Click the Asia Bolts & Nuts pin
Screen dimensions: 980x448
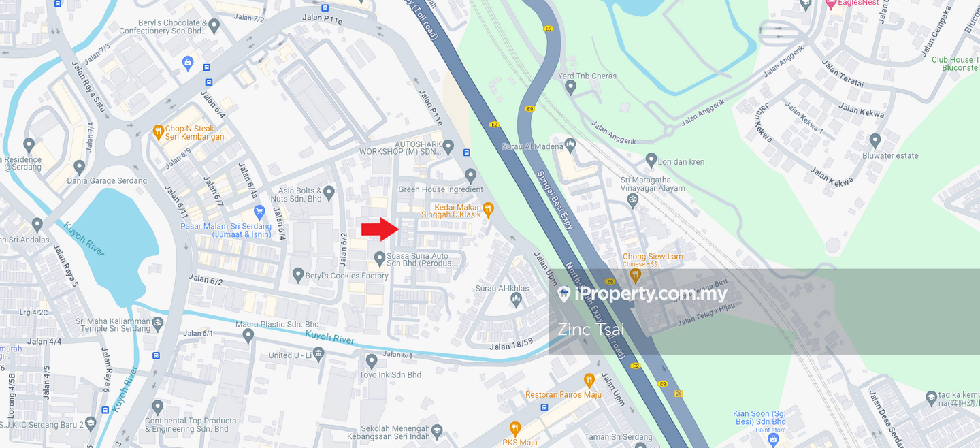[329, 193]
